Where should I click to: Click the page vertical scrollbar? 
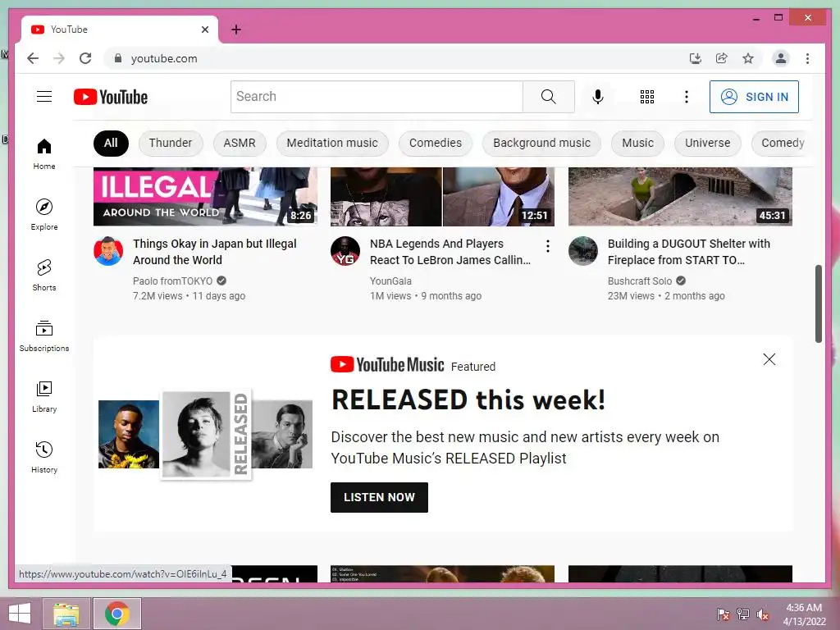818,304
